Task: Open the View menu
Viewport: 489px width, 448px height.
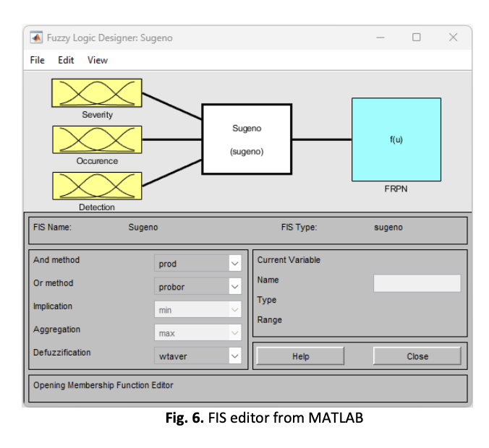Action: (x=98, y=60)
